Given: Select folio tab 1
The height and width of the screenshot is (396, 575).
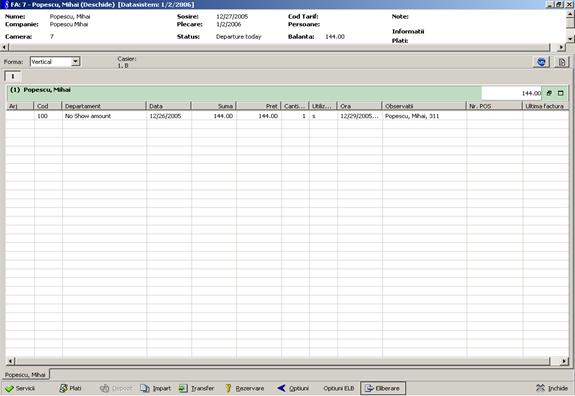Looking at the screenshot, I should (x=12, y=76).
